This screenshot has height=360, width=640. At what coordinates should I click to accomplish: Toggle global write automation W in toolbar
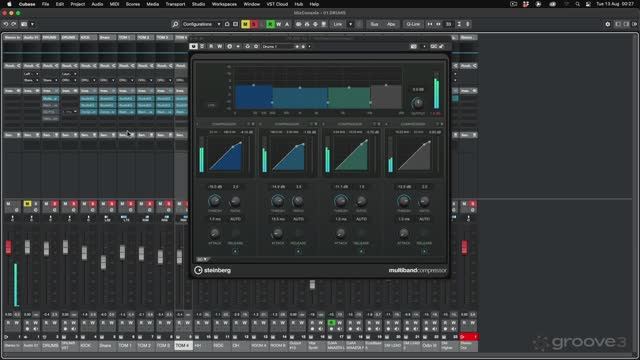coord(279,24)
